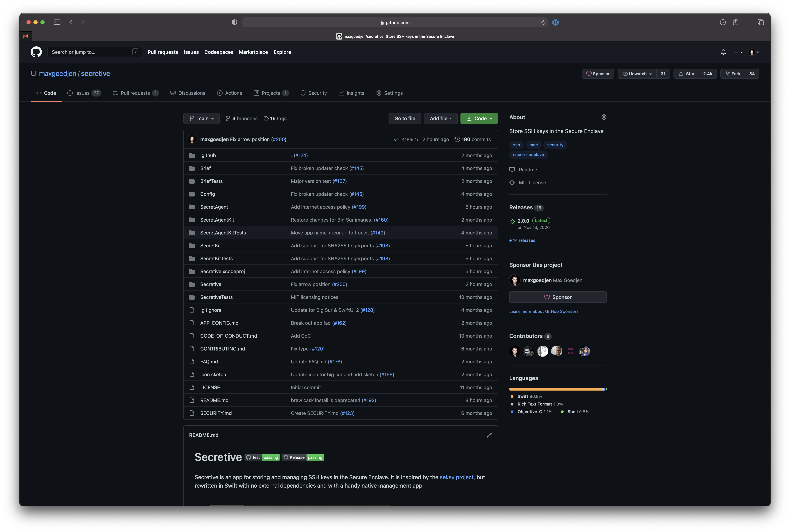This screenshot has height=532, width=790.
Task: Show the Safari tab overview icon
Action: [x=761, y=22]
